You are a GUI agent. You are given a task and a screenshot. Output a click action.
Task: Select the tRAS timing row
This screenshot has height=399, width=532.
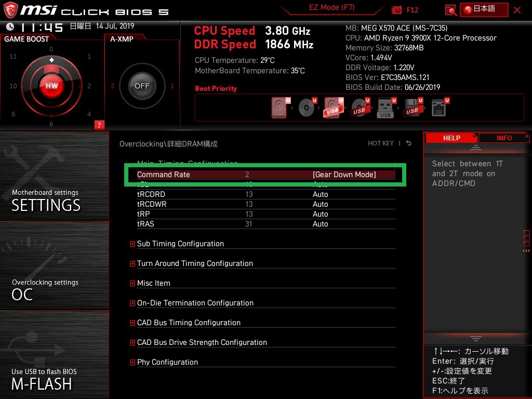tap(267, 223)
